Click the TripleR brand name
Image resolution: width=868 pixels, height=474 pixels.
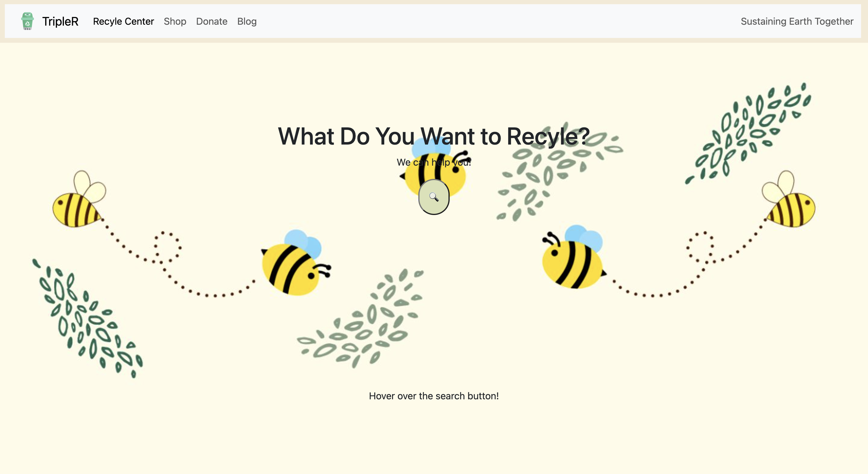tap(60, 21)
